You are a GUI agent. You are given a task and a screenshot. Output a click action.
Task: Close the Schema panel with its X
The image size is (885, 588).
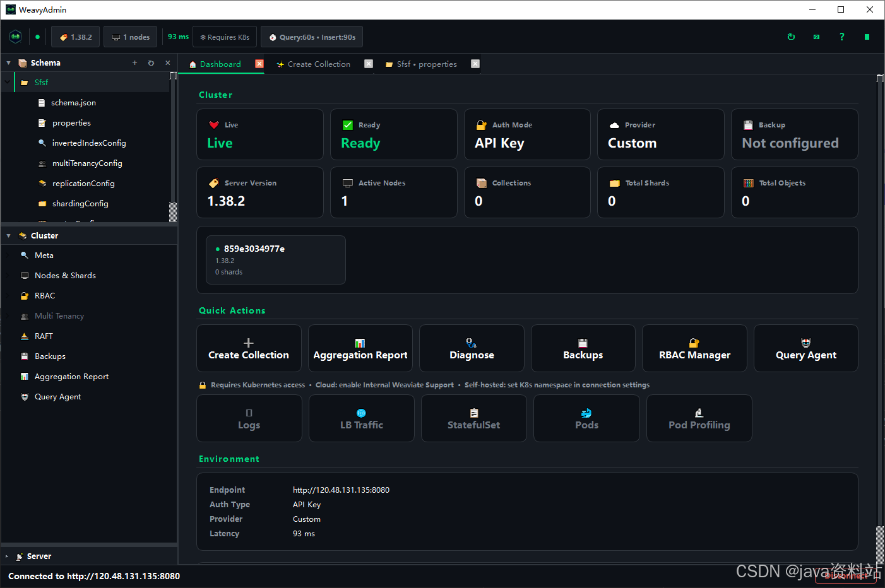pos(167,63)
